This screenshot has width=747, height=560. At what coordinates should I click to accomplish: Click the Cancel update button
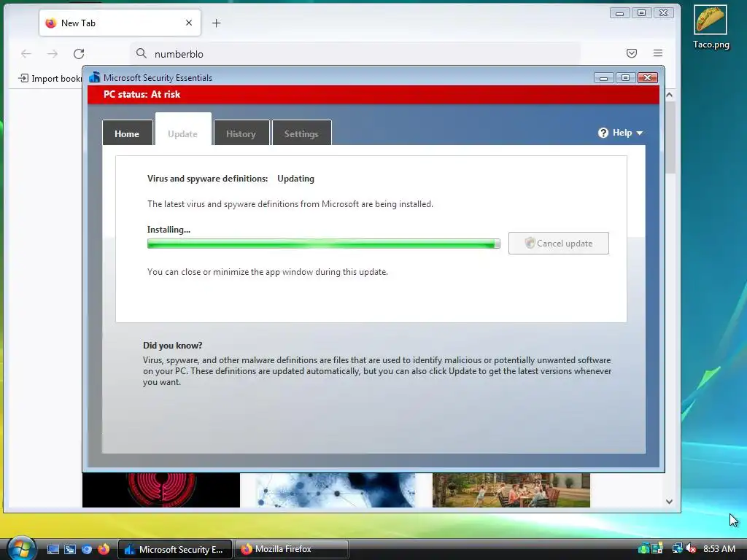[x=558, y=244]
